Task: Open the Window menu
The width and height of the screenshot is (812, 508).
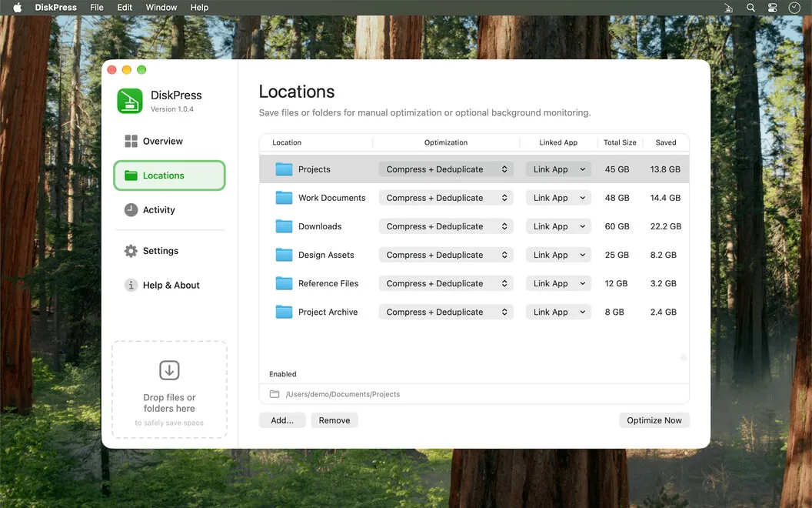Action: coord(161,7)
